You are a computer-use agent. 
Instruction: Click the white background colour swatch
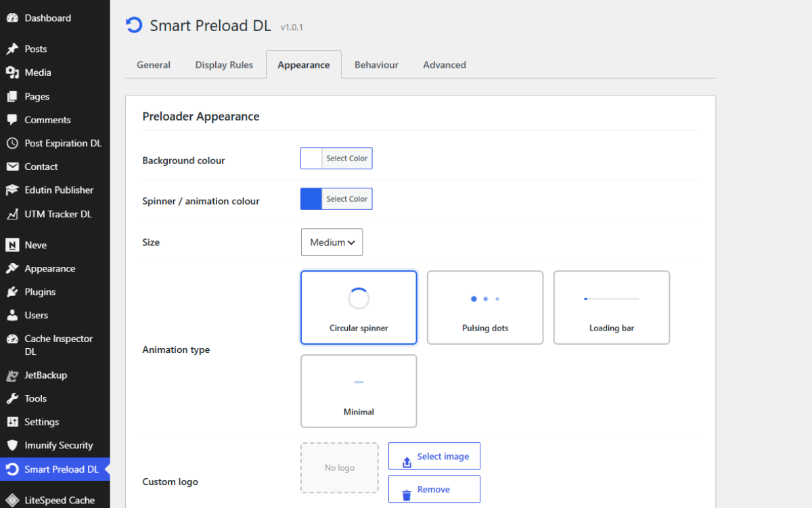pos(311,158)
